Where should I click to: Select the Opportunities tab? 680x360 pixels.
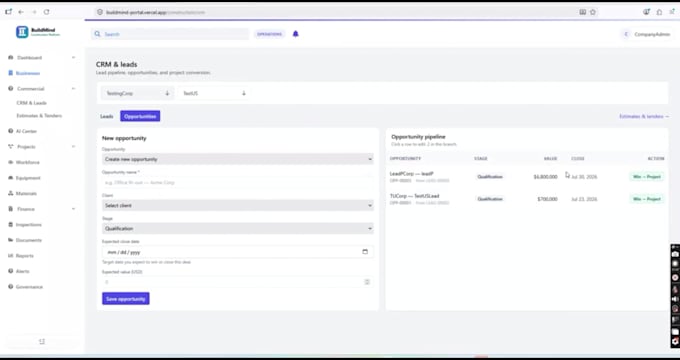140,116
